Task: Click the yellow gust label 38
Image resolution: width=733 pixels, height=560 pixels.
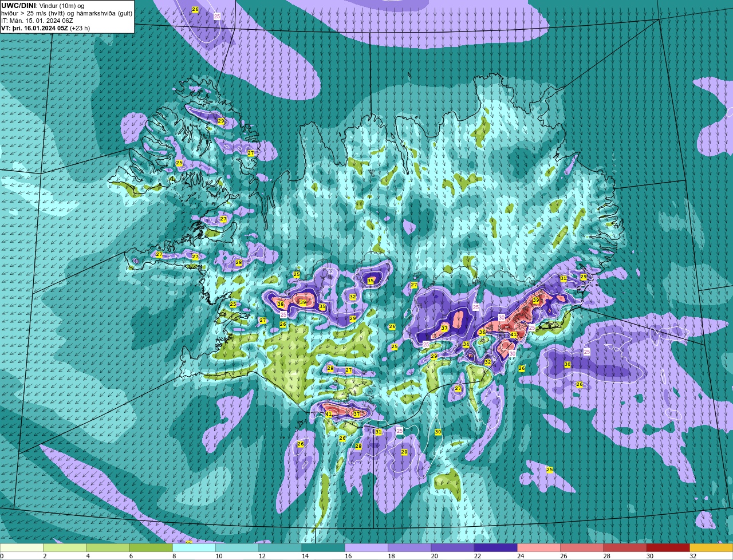Action: click(281, 305)
